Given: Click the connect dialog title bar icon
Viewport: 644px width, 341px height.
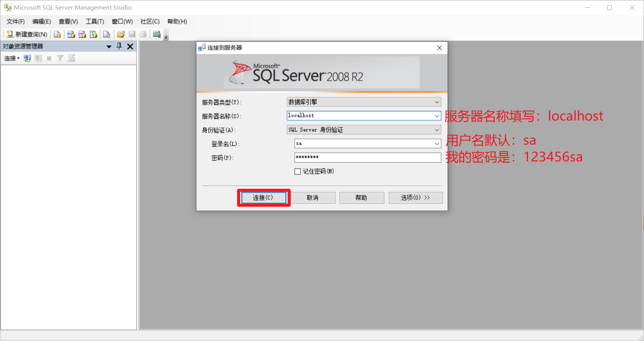Looking at the screenshot, I should 202,48.
